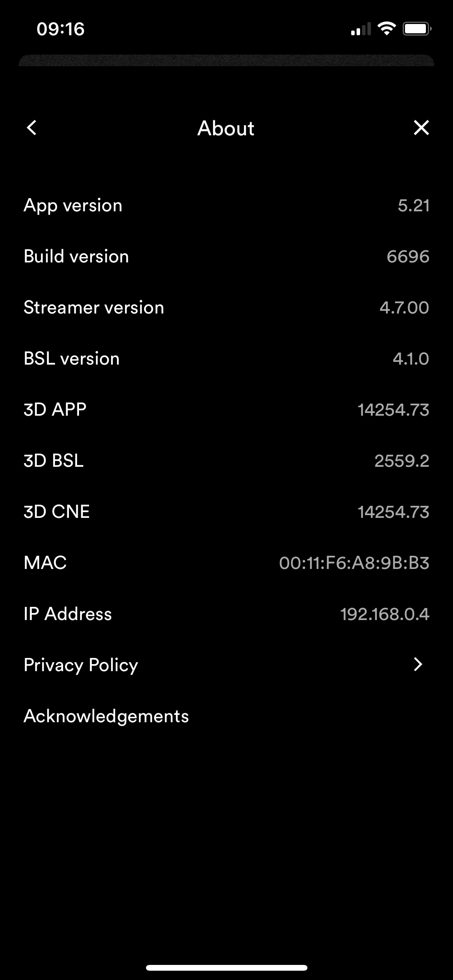
Task: Tap the cellular signal bars icon
Action: (360, 29)
